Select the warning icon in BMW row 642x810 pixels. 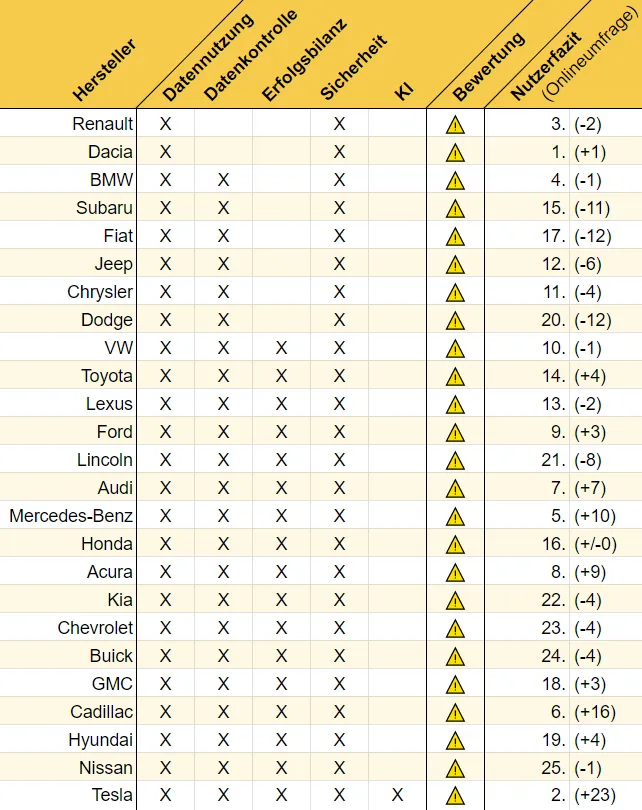coord(455,181)
